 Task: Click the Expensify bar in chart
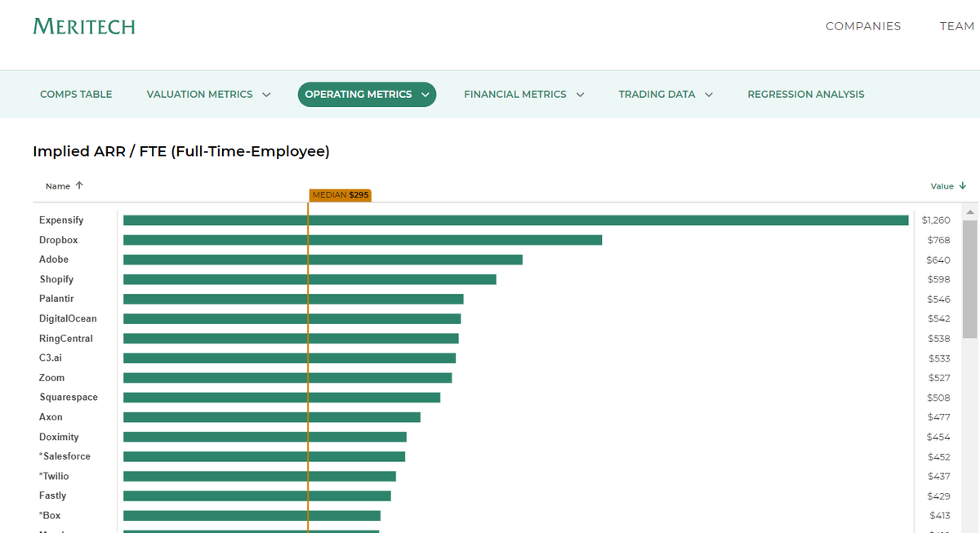point(516,220)
